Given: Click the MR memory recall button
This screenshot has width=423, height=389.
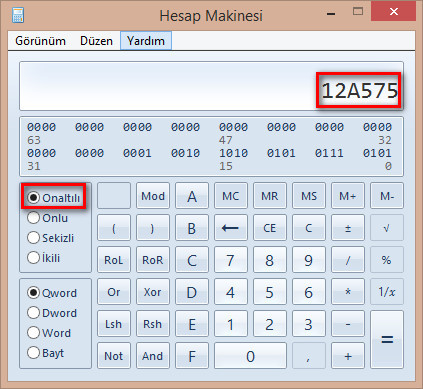Looking at the screenshot, I should pyautogui.click(x=270, y=196).
